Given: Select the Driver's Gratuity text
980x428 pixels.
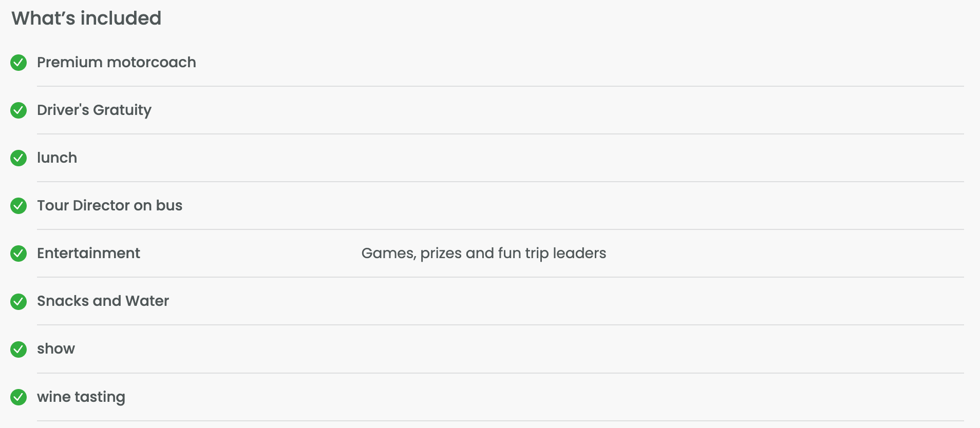Looking at the screenshot, I should click(94, 110).
